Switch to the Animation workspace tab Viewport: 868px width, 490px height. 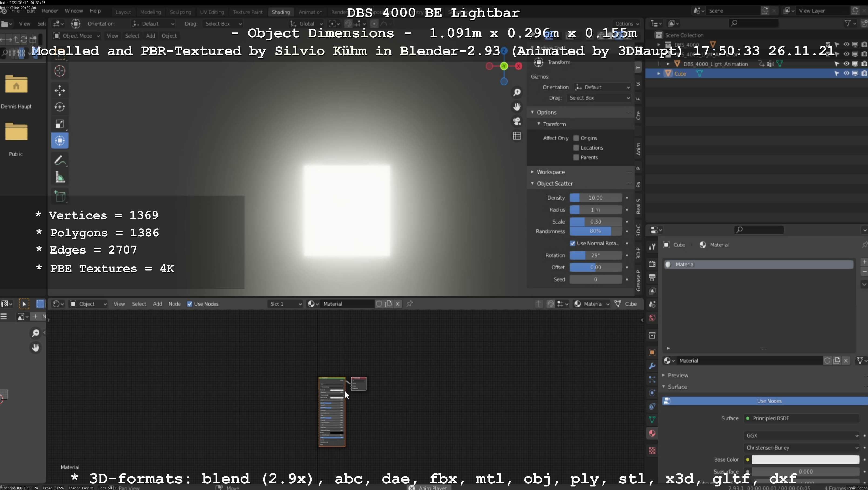[310, 12]
